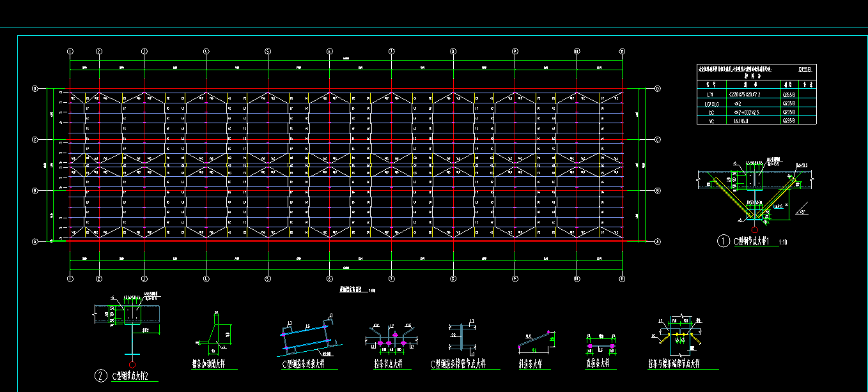Image resolution: width=868 pixels, height=392 pixels.
Task: Click the circled number 2 beside C型钢节点大样2
Action: click(100, 377)
